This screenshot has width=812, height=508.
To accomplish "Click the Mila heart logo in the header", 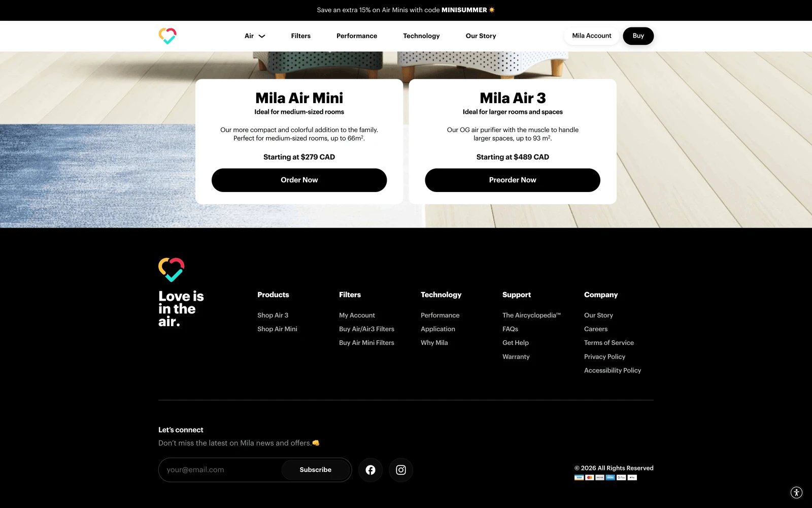I will (167, 36).
